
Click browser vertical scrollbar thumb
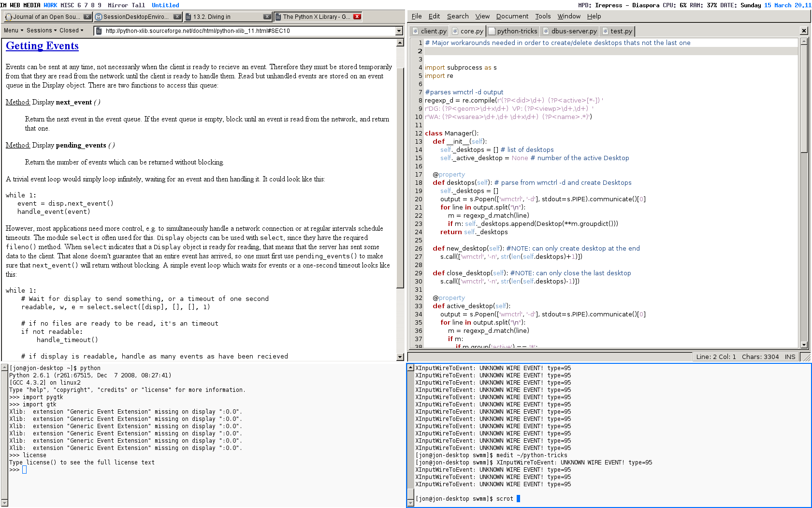point(400,178)
